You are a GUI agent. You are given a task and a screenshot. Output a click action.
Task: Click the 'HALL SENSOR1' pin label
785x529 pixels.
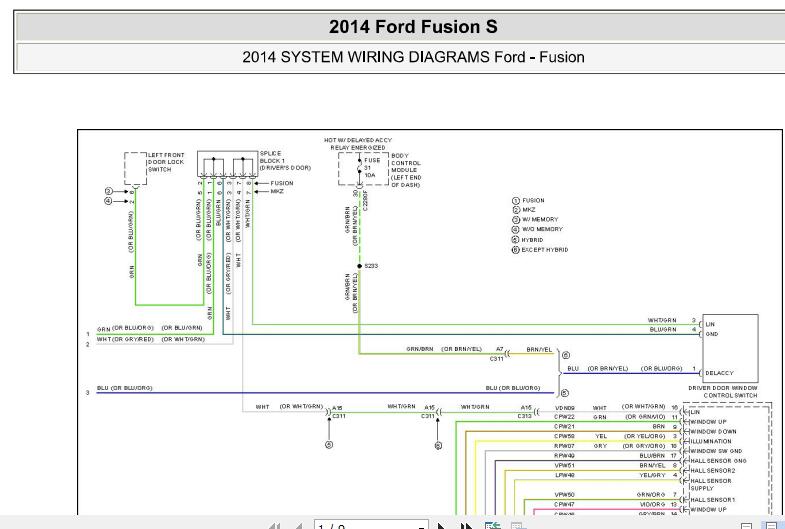click(x=713, y=500)
